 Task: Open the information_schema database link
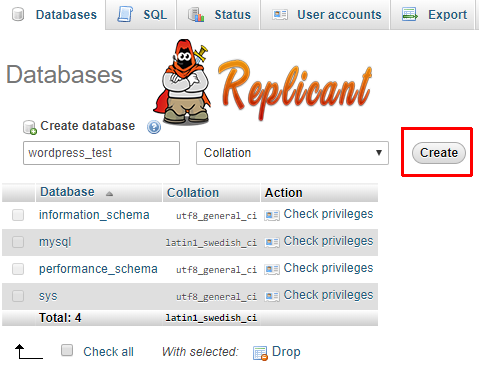click(x=94, y=215)
